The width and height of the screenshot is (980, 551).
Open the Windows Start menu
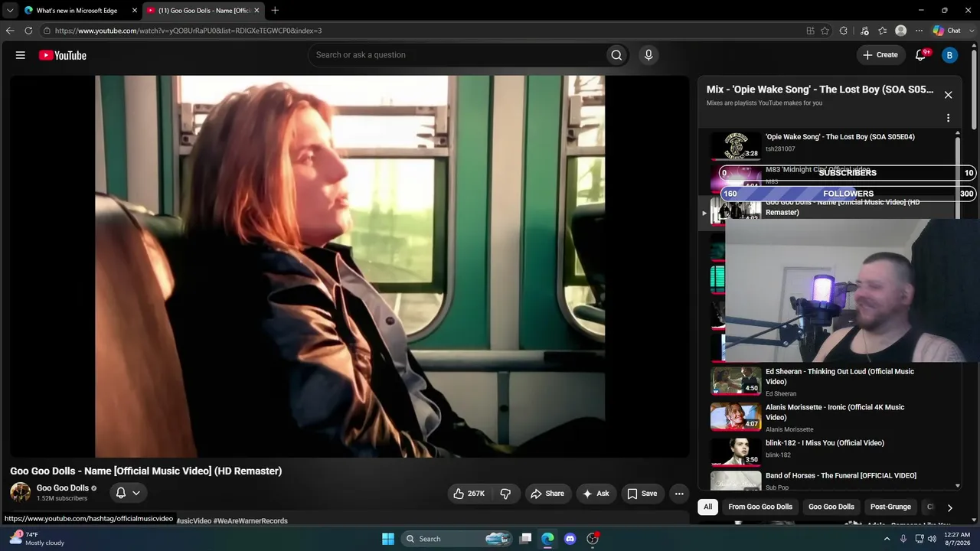[x=388, y=539]
